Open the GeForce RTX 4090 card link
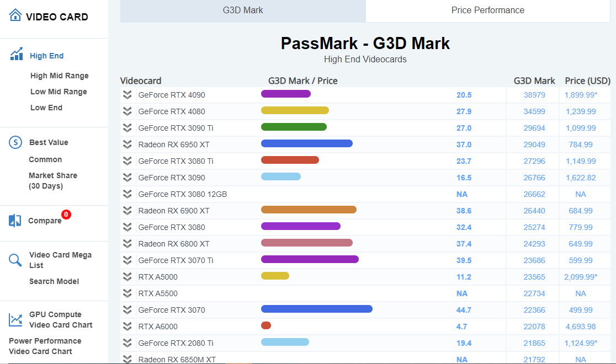616x364 pixels. pos(172,95)
